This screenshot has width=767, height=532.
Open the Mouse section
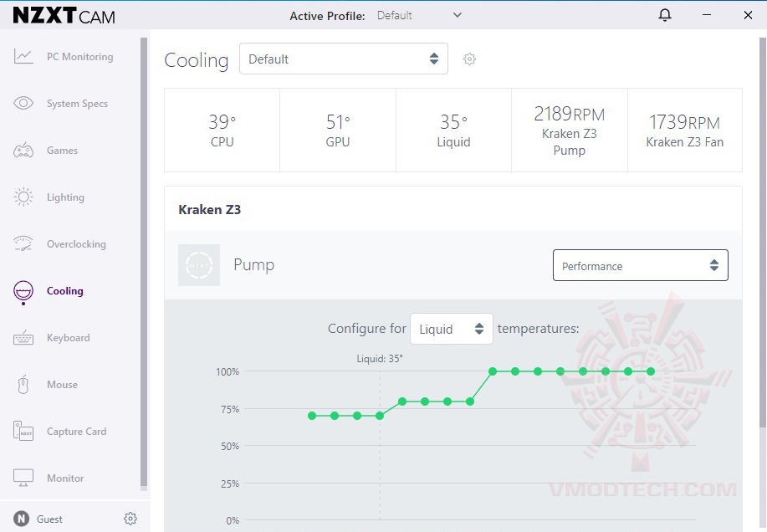(x=62, y=384)
